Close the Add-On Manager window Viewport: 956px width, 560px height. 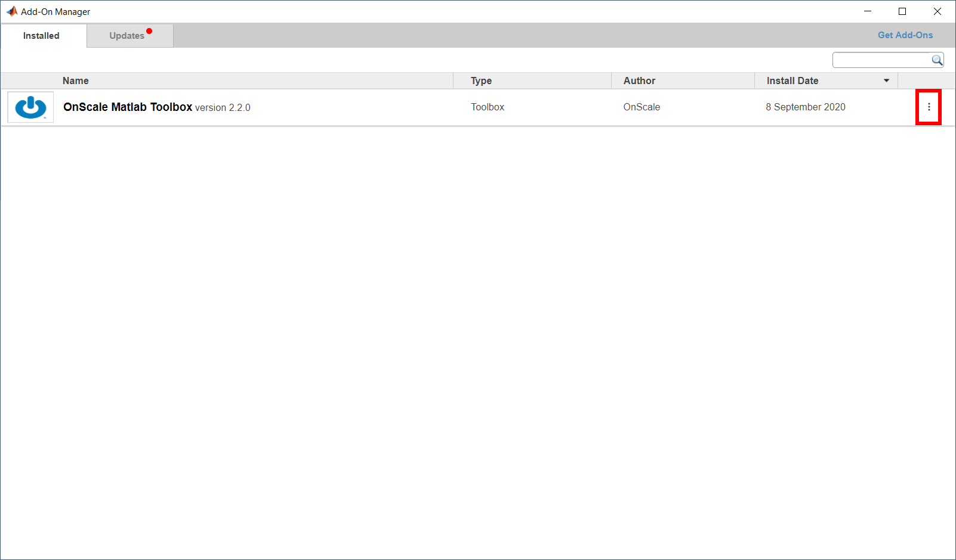pyautogui.click(x=938, y=11)
